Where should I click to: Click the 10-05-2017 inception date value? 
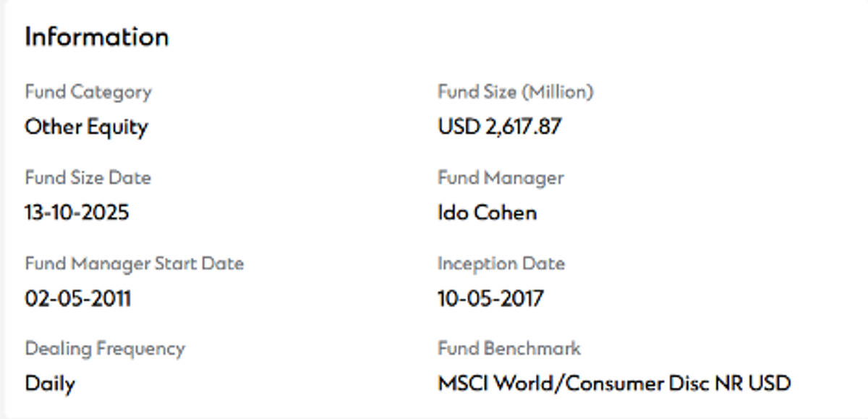tap(490, 298)
